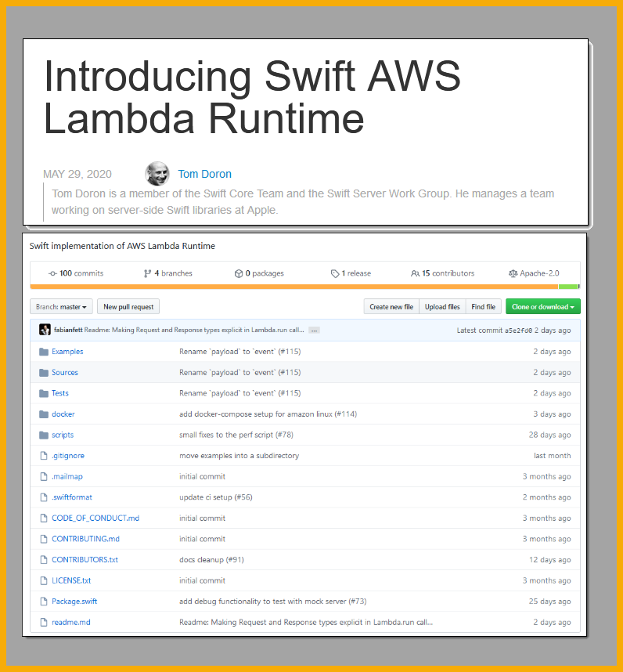Image resolution: width=623 pixels, height=672 pixels.
Task: Open the .gitignore file link
Action: point(68,456)
